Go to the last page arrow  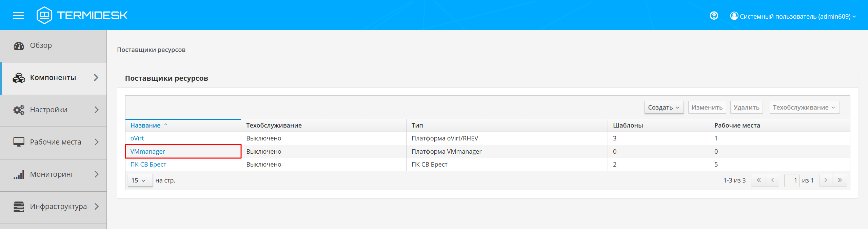click(840, 180)
